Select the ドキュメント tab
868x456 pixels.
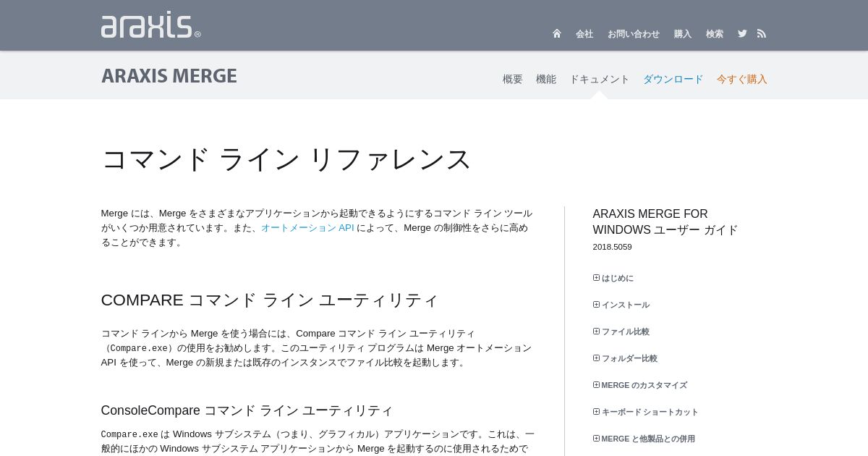600,79
